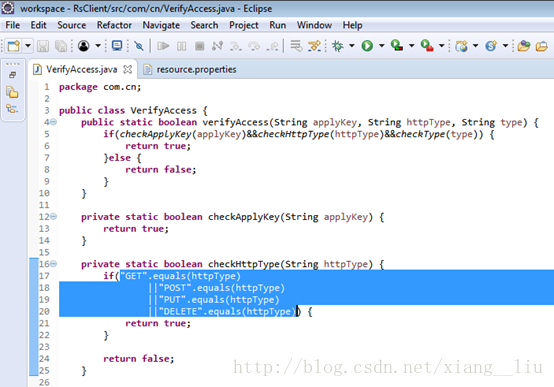
Task: Click the Run External Tools icon
Action: pyautogui.click(x=427, y=46)
